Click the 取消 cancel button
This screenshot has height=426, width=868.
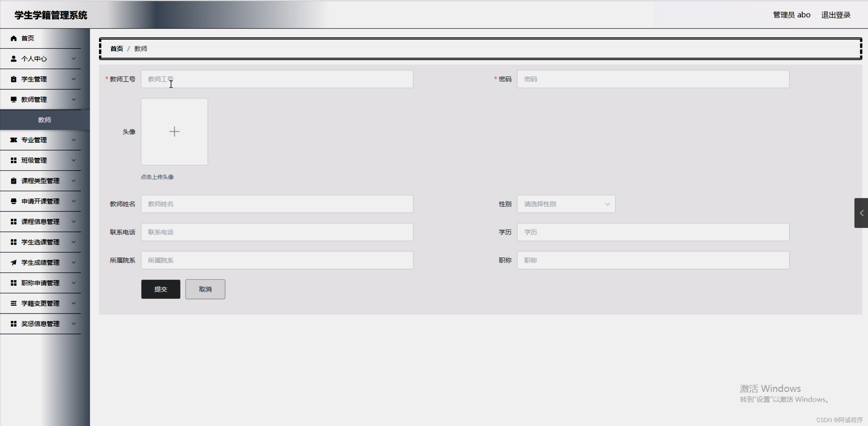click(205, 289)
